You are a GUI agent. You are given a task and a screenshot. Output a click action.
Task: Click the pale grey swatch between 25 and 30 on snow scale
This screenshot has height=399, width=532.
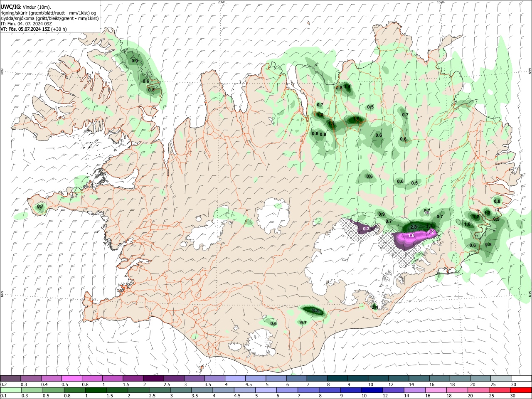point(500,378)
